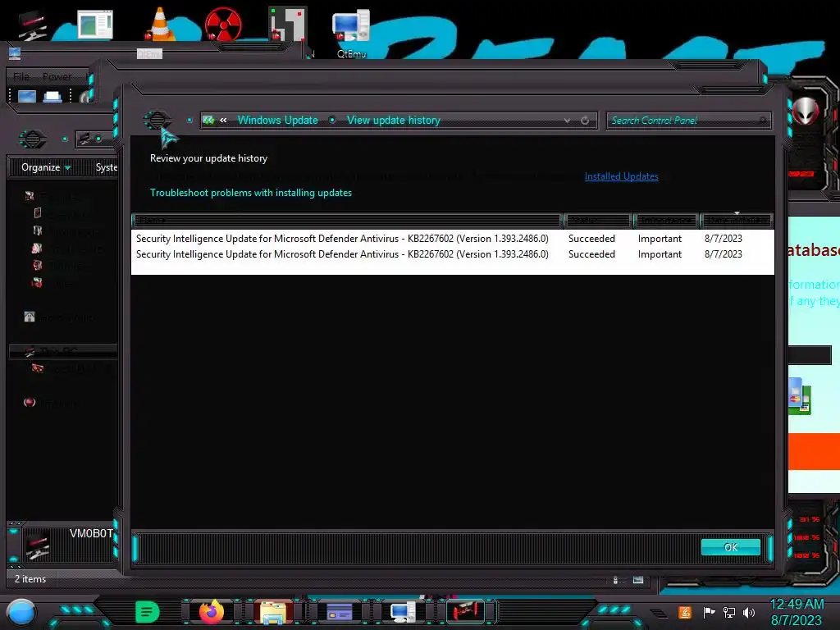Click the '2 items' status bar text

[x=30, y=579]
